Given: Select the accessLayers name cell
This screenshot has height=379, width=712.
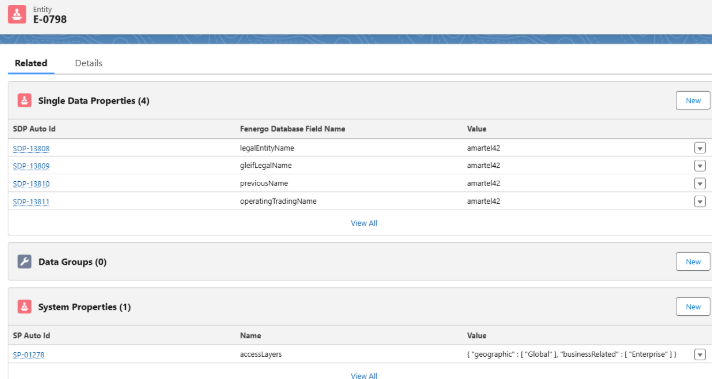Looking at the screenshot, I should 261,354.
